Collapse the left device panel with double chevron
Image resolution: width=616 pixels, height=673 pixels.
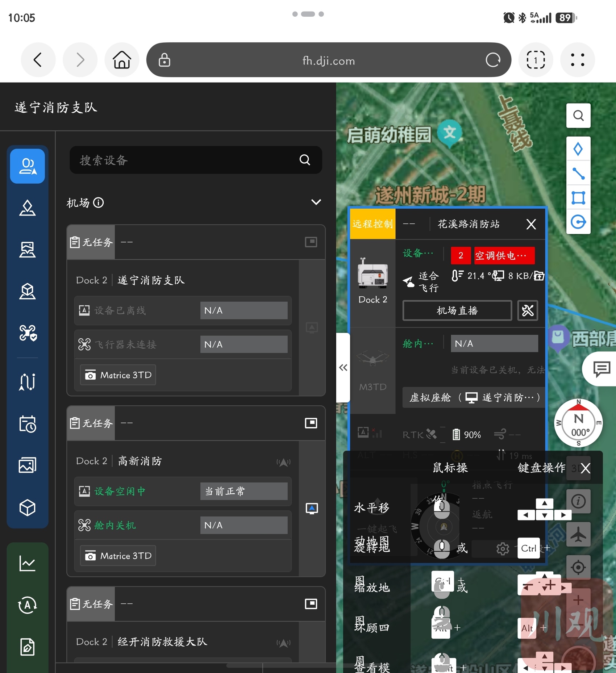coord(343,368)
